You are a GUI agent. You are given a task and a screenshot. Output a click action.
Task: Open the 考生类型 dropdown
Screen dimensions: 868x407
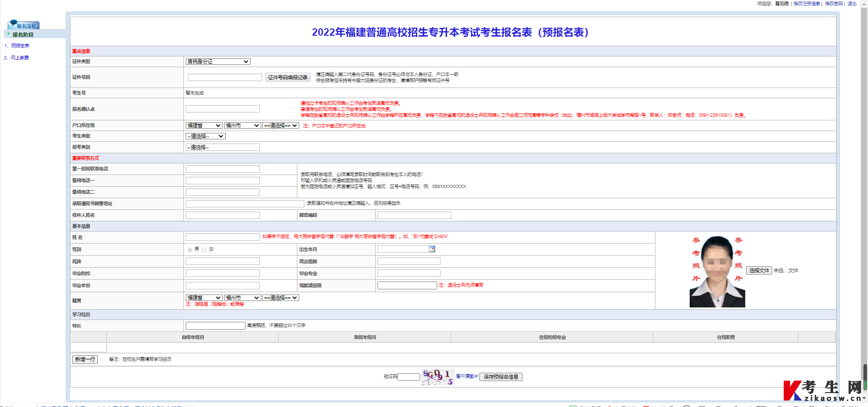click(x=206, y=136)
